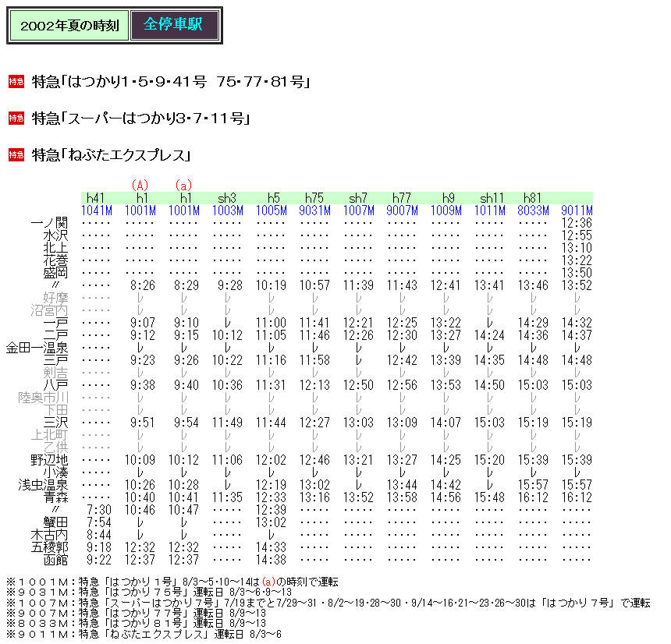The image size is (671, 644).
Task: Click the 12:36 departure time at 一ノ関
Action: pos(577,223)
